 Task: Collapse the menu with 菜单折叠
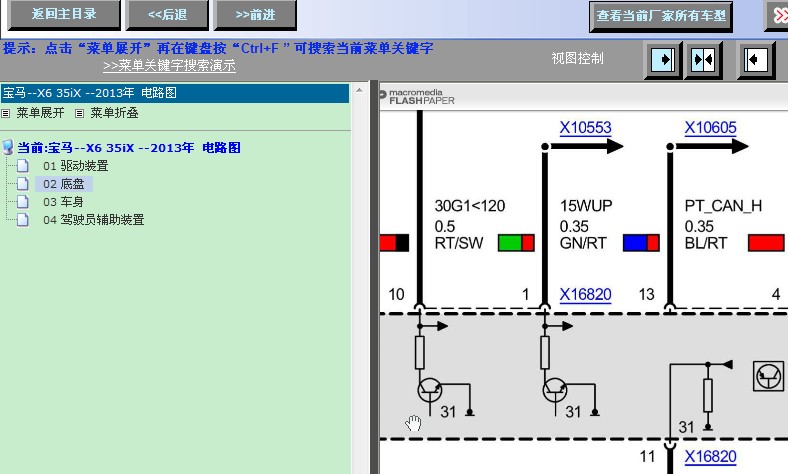(114, 113)
